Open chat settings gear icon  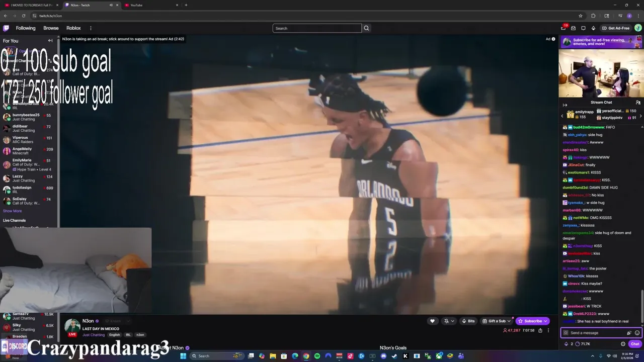(623, 344)
